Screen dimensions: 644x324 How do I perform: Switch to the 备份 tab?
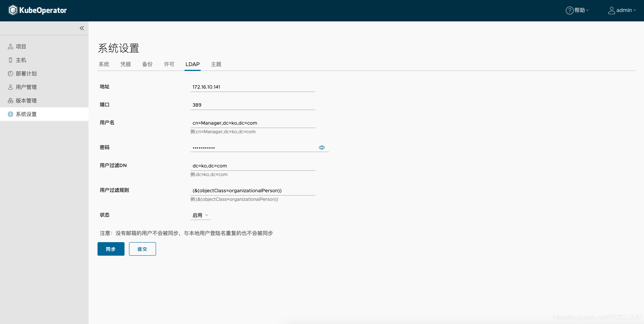pos(147,64)
